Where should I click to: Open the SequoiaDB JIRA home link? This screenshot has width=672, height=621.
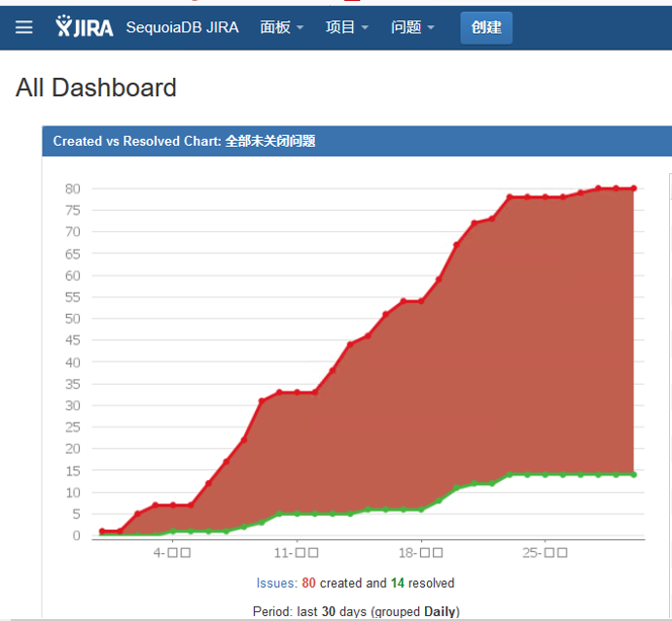(184, 27)
